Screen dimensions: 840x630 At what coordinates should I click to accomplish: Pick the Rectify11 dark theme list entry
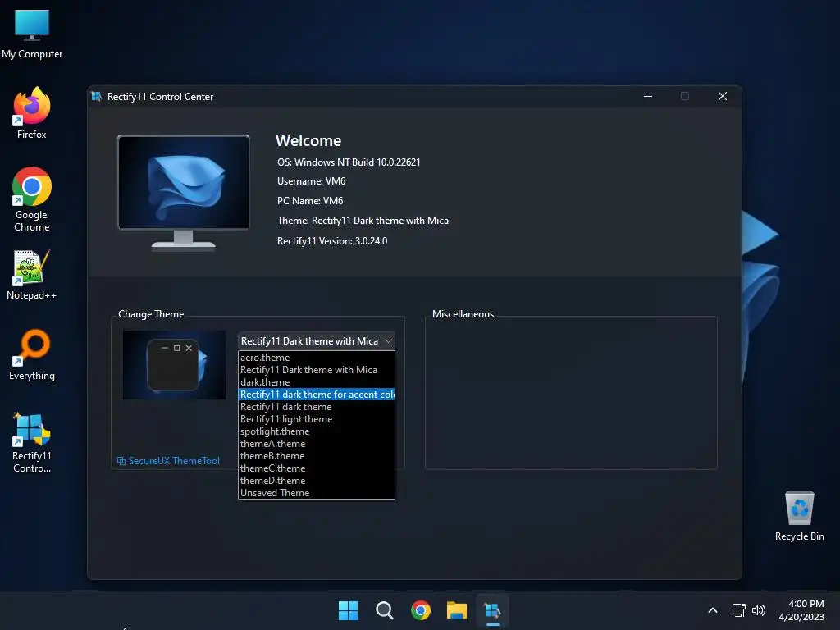click(x=316, y=407)
